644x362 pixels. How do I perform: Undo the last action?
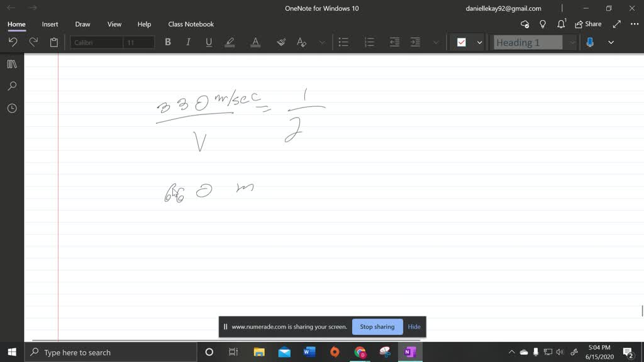(x=13, y=42)
